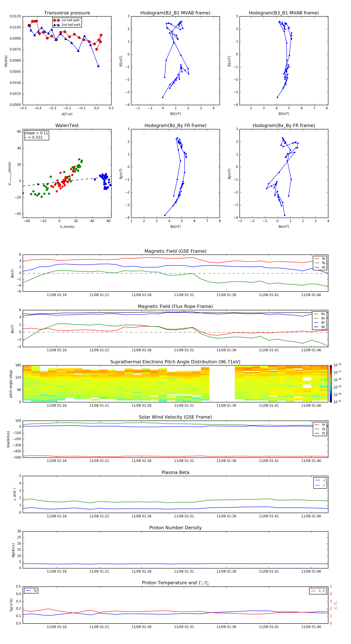The height and width of the screenshot is (644, 351).
Task: Click the 'Hodogram(B3_B1 MVAB frame)' title
Action: pyautogui.click(x=284, y=13)
